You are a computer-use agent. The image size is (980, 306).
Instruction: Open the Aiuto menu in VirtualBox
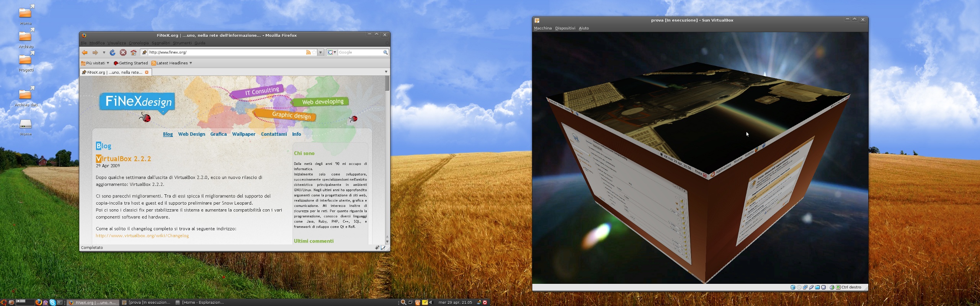(584, 28)
